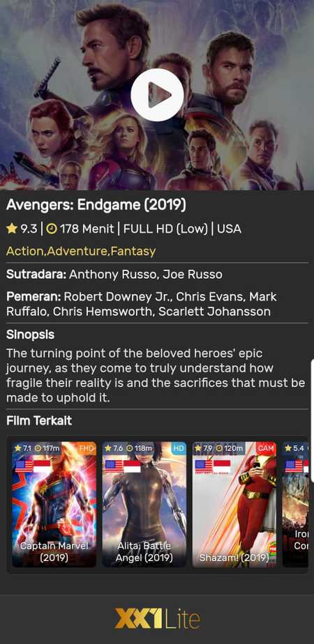The image size is (314, 644).
Task: Tap the Indonesian flag on Alita poster
Action: point(132,466)
